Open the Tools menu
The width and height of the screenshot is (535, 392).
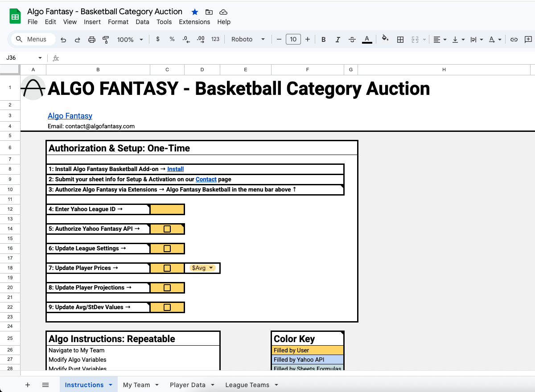click(x=164, y=22)
